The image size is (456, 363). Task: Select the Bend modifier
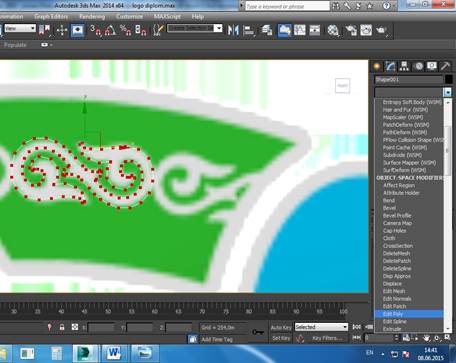(x=389, y=201)
